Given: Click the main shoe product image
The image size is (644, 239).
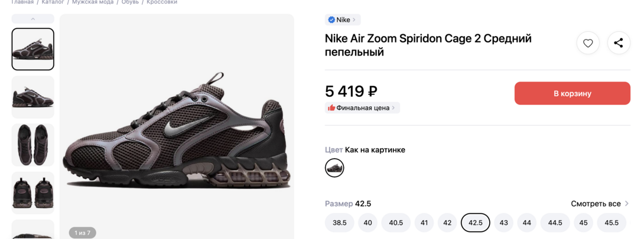Looking at the screenshot, I should point(177,130).
